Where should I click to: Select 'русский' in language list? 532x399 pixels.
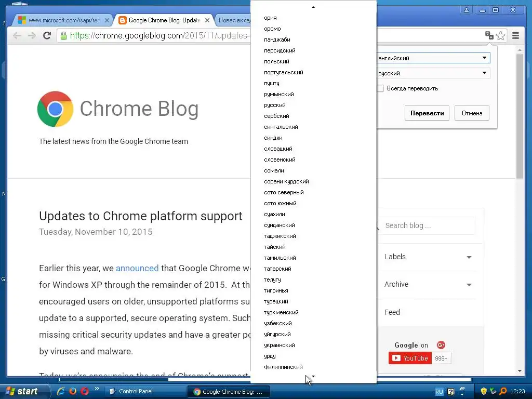(313, 105)
